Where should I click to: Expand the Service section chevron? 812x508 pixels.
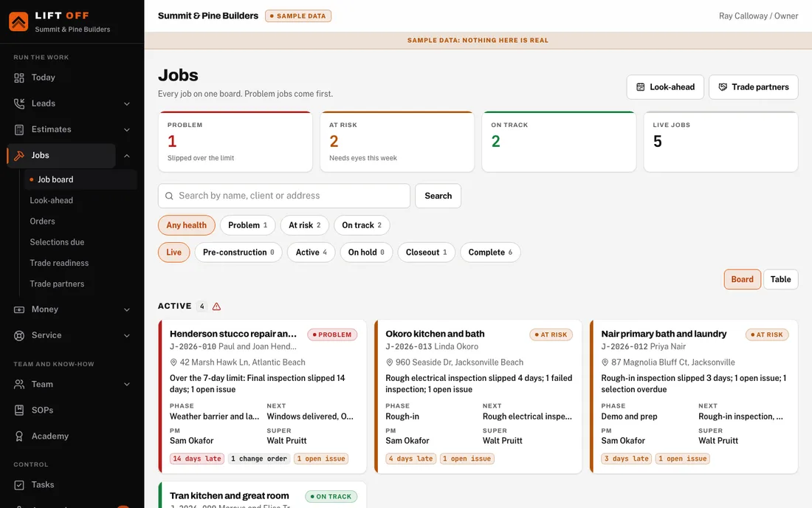[x=127, y=335]
